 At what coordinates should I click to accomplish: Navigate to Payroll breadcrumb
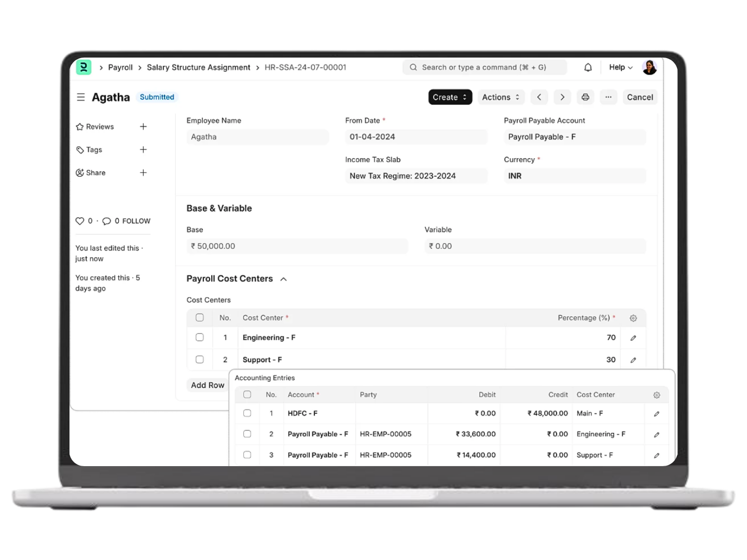[120, 67]
